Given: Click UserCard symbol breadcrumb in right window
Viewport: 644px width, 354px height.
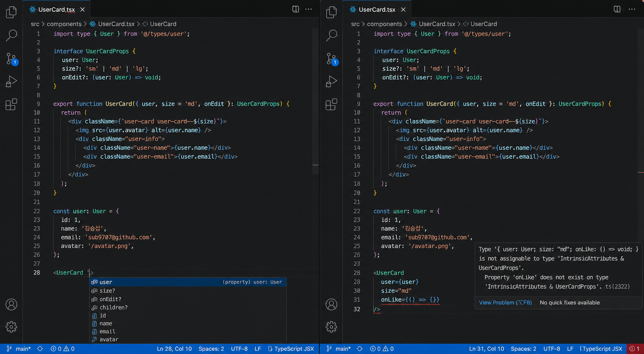Looking at the screenshot, I should coord(480,24).
